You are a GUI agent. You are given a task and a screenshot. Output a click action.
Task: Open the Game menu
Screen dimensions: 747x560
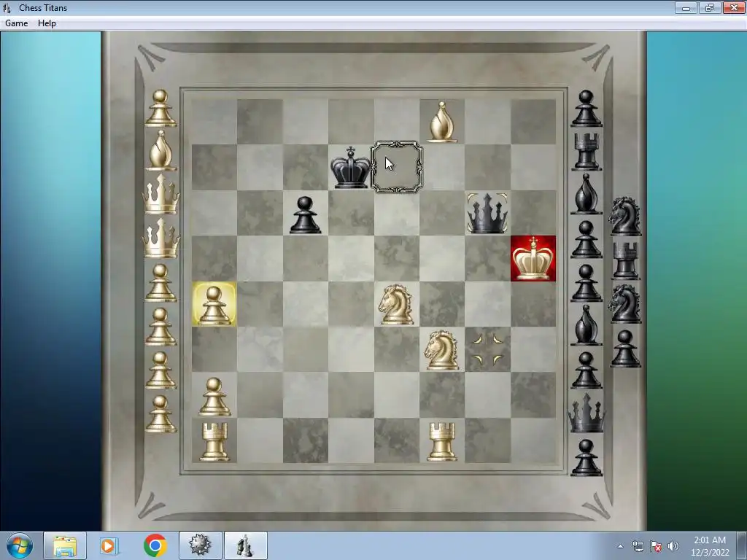point(16,23)
